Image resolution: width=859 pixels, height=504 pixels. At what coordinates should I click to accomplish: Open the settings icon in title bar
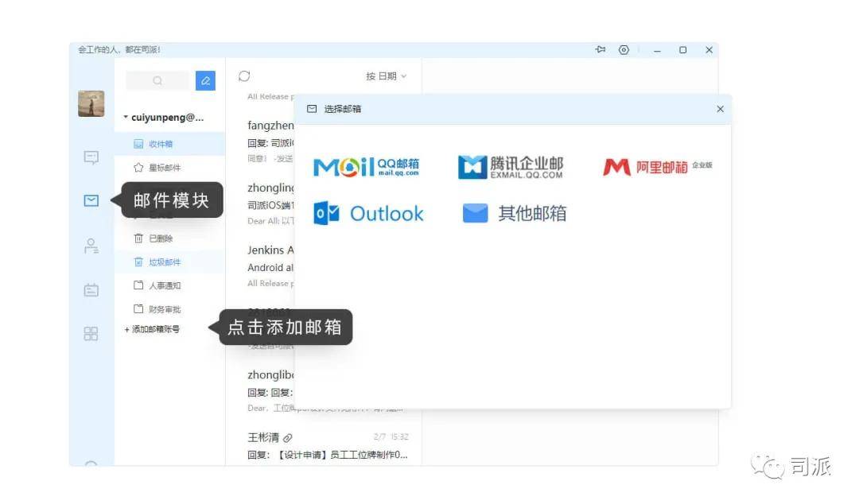(624, 50)
